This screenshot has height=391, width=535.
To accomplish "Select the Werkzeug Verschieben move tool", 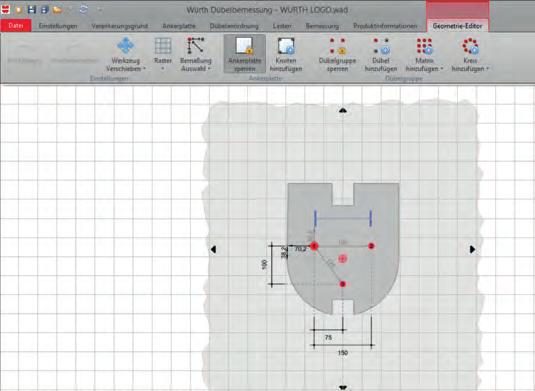I will (126, 54).
